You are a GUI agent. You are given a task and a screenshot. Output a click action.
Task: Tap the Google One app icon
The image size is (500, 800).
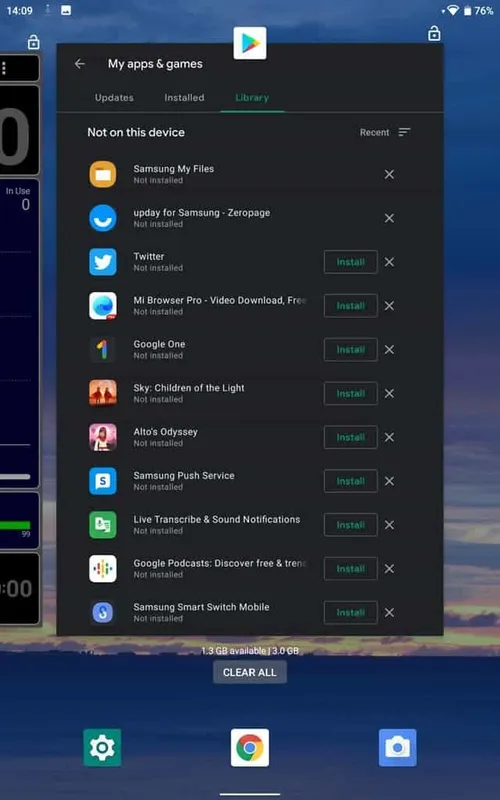103,350
